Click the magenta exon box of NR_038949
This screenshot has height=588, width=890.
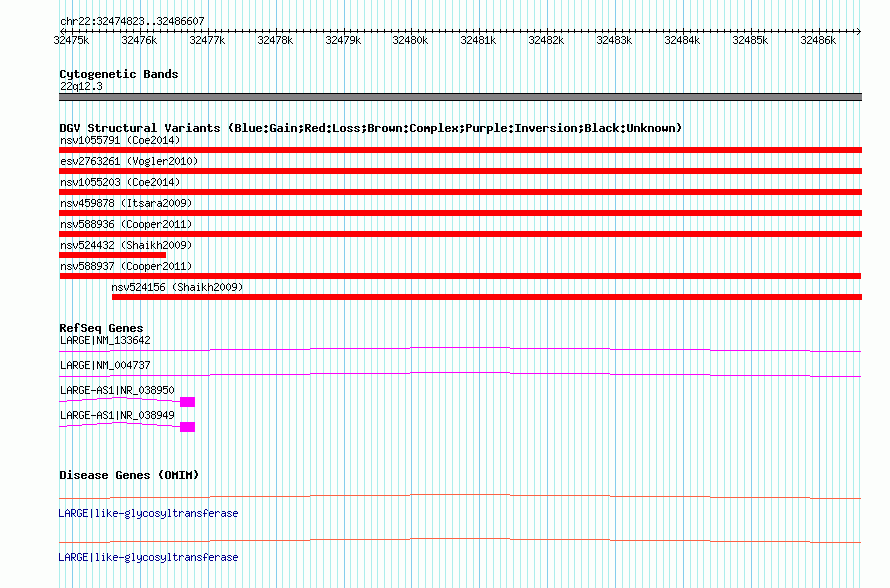point(187,427)
